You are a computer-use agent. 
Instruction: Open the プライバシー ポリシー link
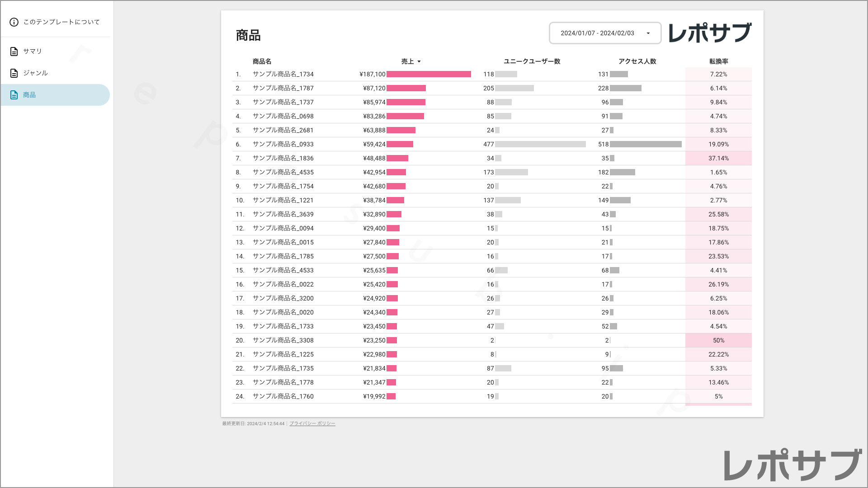click(x=312, y=424)
